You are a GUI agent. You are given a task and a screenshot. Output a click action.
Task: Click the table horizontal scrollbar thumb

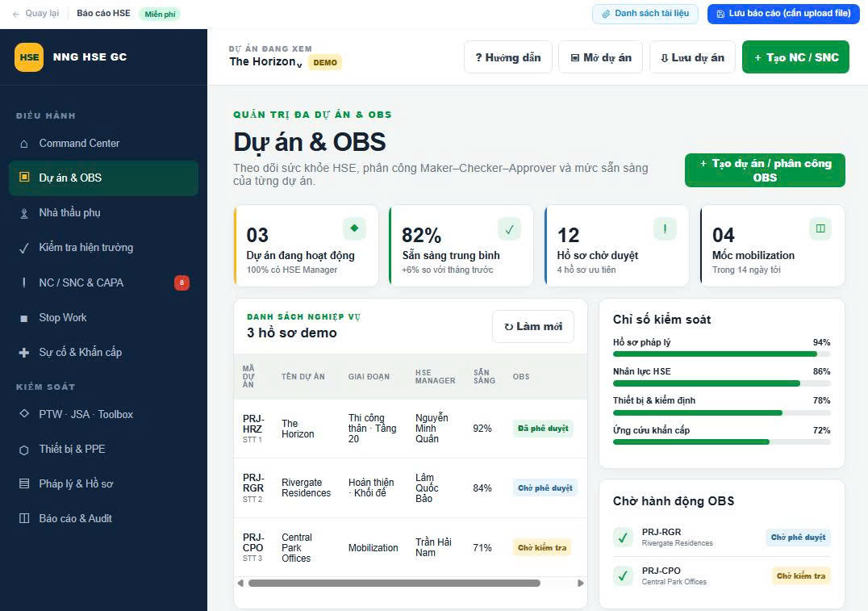(394, 583)
